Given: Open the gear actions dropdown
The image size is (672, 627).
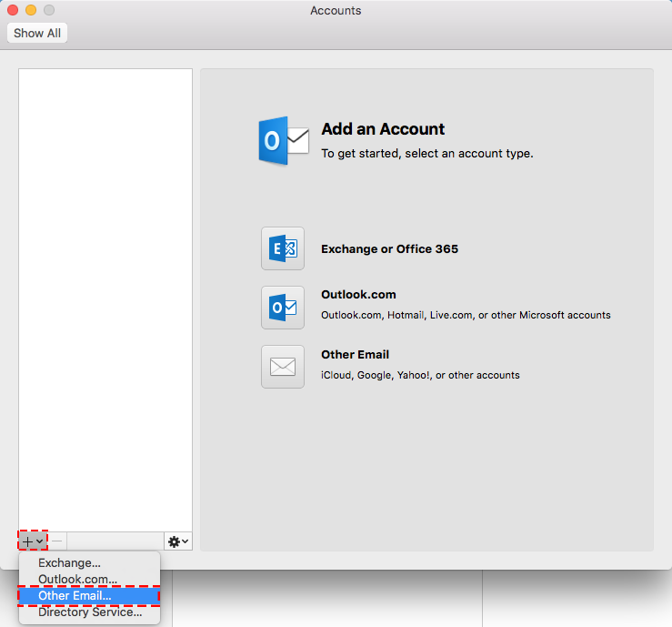Looking at the screenshot, I should tap(178, 541).
